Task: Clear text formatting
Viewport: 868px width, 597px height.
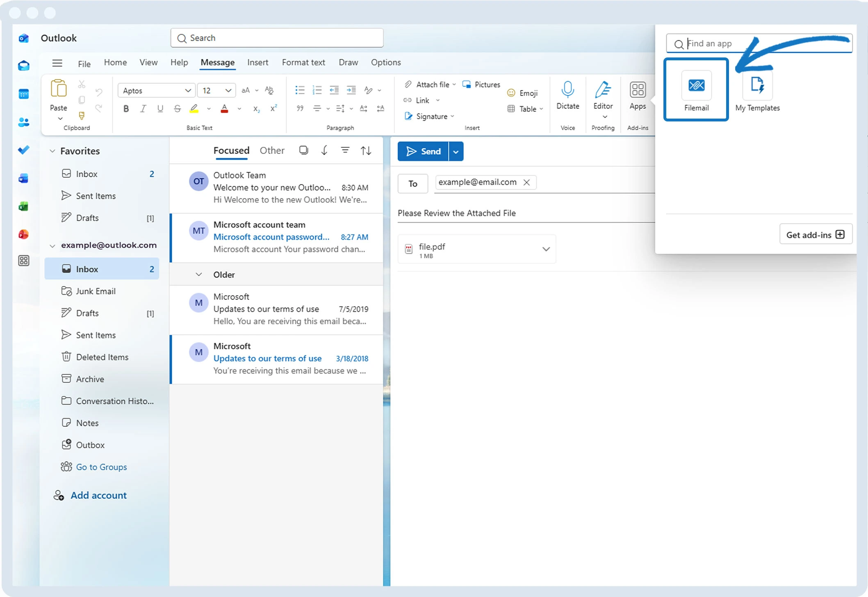Action: (269, 90)
